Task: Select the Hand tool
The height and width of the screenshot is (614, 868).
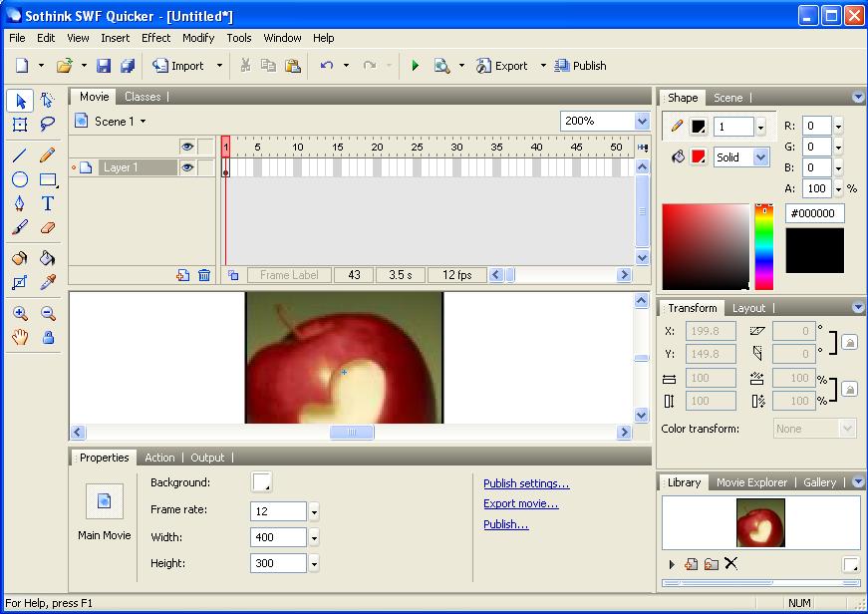Action: 19,337
